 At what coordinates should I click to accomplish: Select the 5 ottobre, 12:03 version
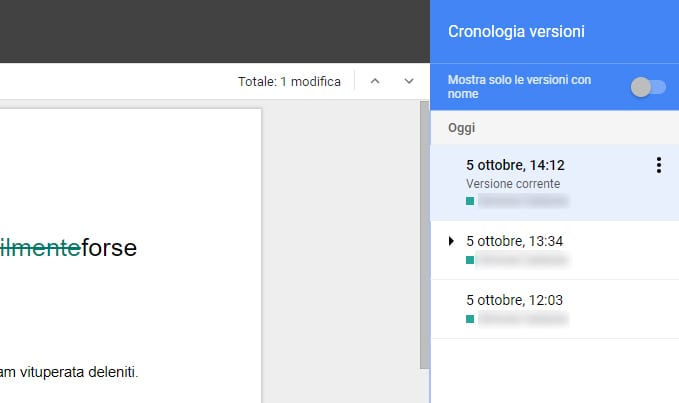(x=515, y=300)
